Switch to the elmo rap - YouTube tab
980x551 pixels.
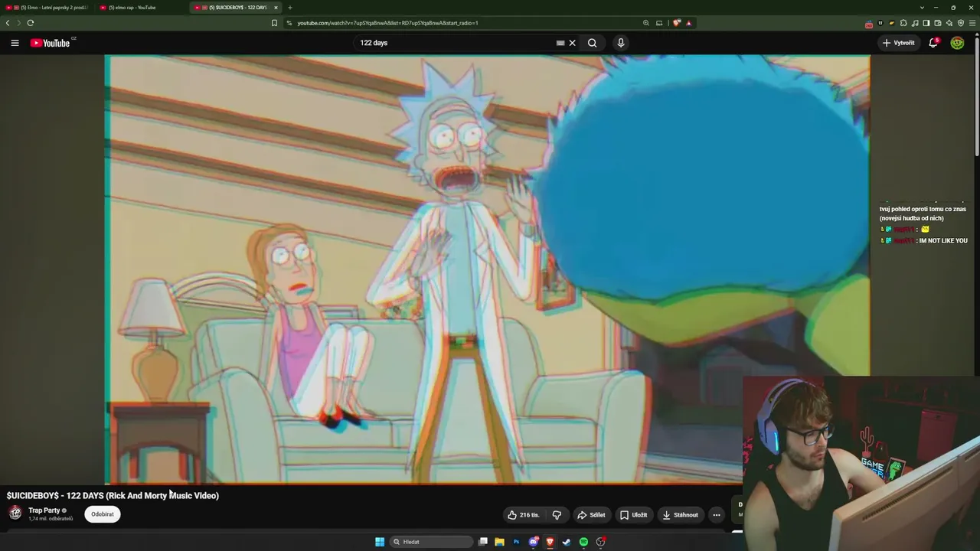tap(140, 8)
